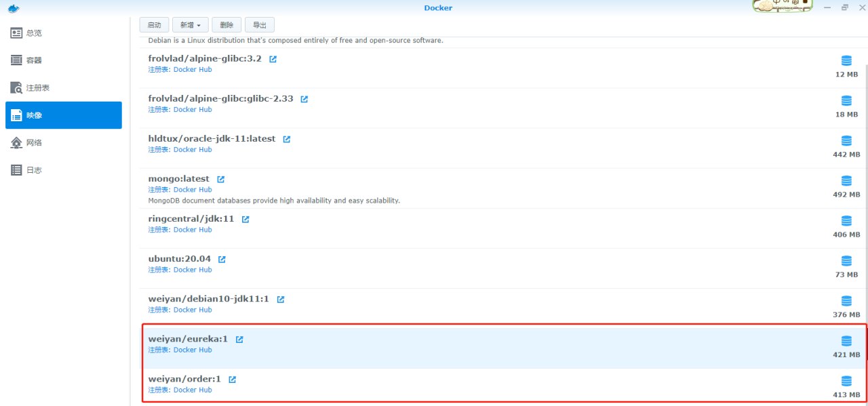The width and height of the screenshot is (868, 406).
Task: Open external link icon beside weiyan/eureka:1
Action: click(239, 339)
